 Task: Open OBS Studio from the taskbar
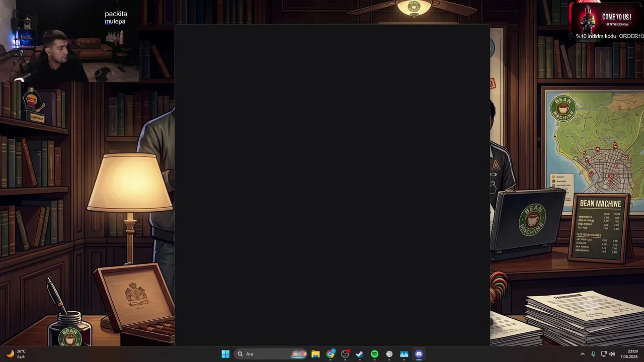point(345,354)
